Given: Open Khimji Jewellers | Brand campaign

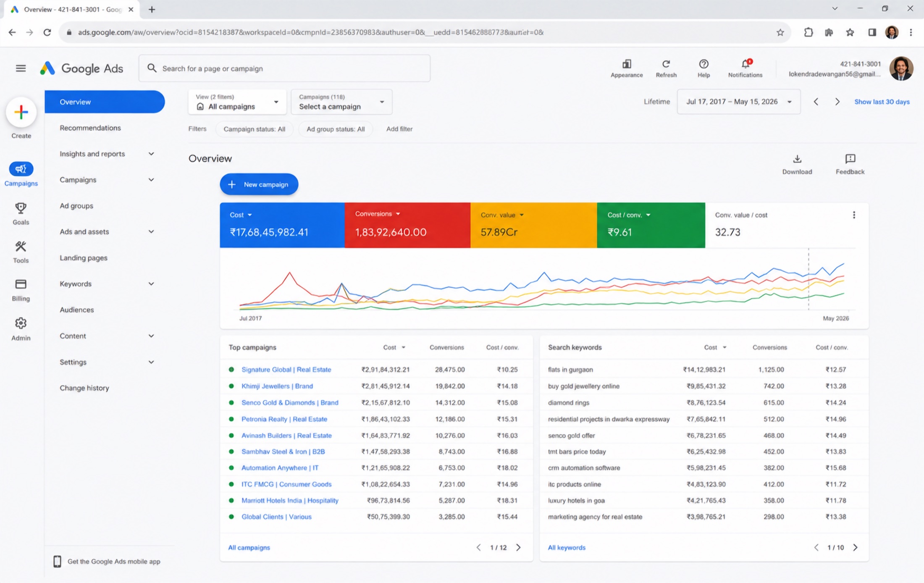Looking at the screenshot, I should pyautogui.click(x=277, y=386).
